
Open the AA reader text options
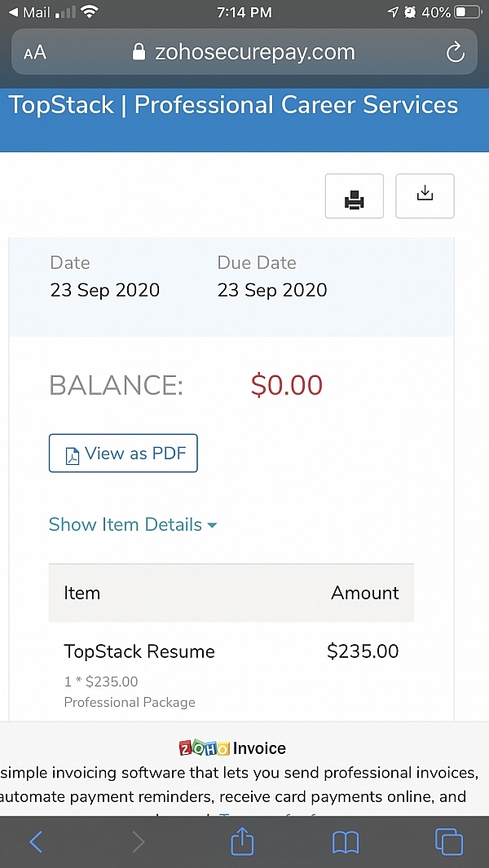[35, 53]
